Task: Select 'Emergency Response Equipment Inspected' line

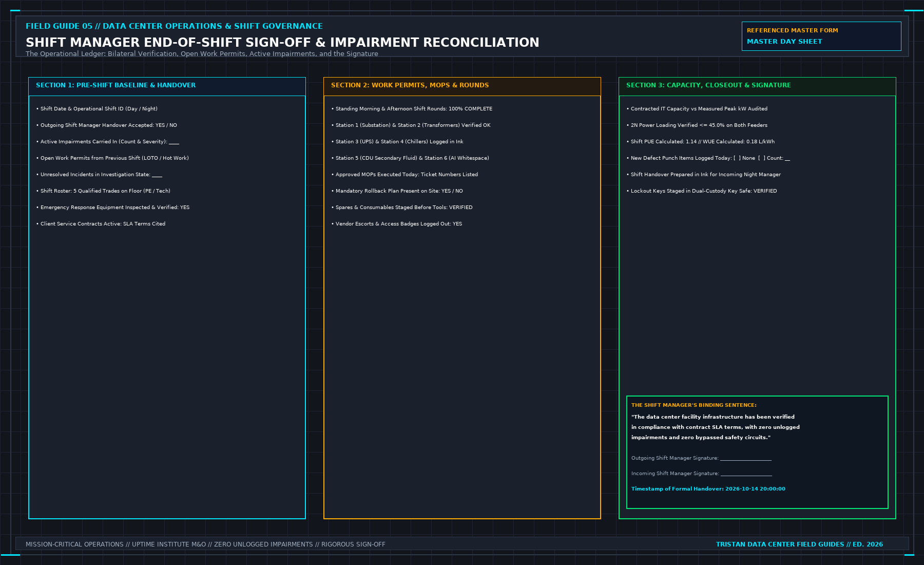Action: click(113, 208)
